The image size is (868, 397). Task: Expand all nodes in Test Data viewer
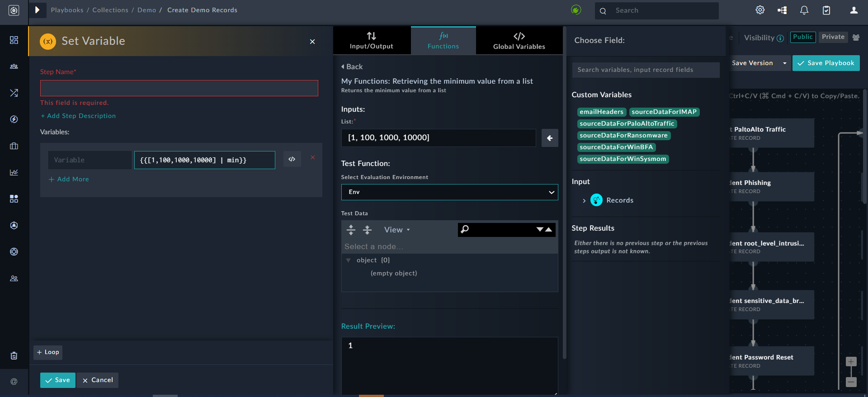click(x=351, y=230)
